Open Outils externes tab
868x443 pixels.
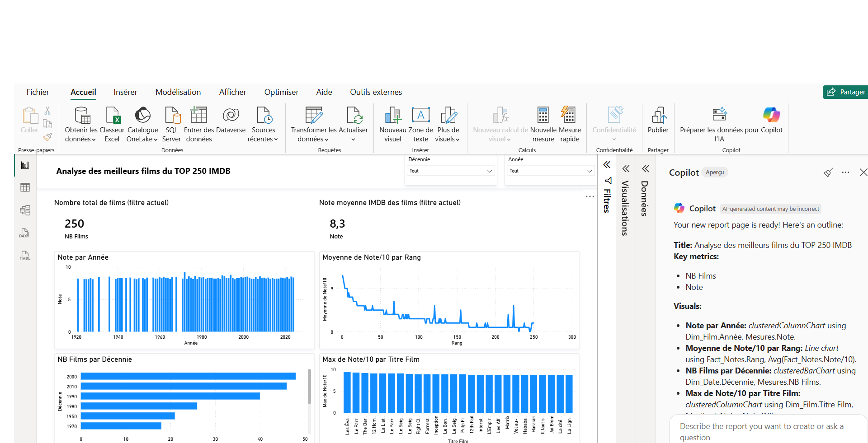(376, 92)
